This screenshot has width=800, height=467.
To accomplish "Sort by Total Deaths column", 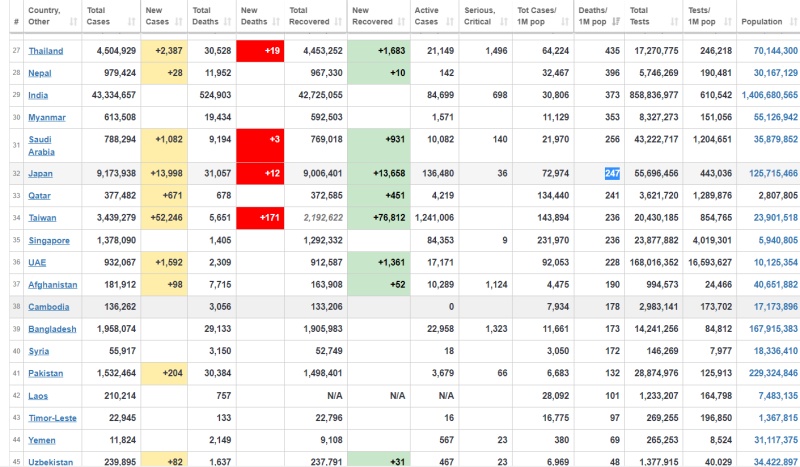I will pyautogui.click(x=207, y=21).
